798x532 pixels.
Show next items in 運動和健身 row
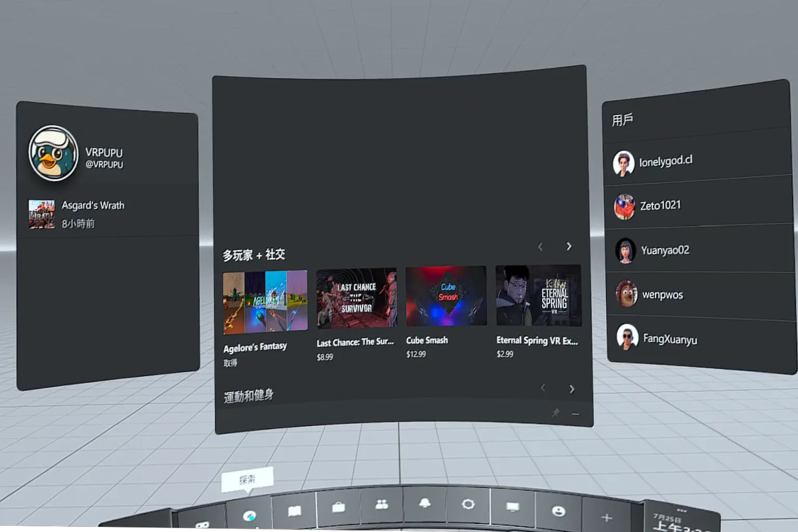(x=572, y=389)
